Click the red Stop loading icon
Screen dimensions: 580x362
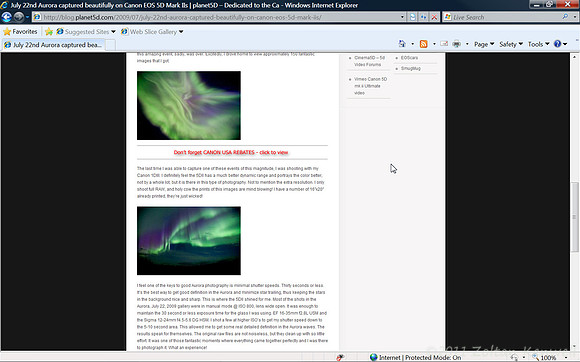[434, 17]
